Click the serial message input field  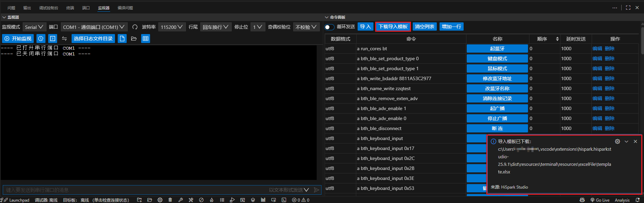coord(134,190)
